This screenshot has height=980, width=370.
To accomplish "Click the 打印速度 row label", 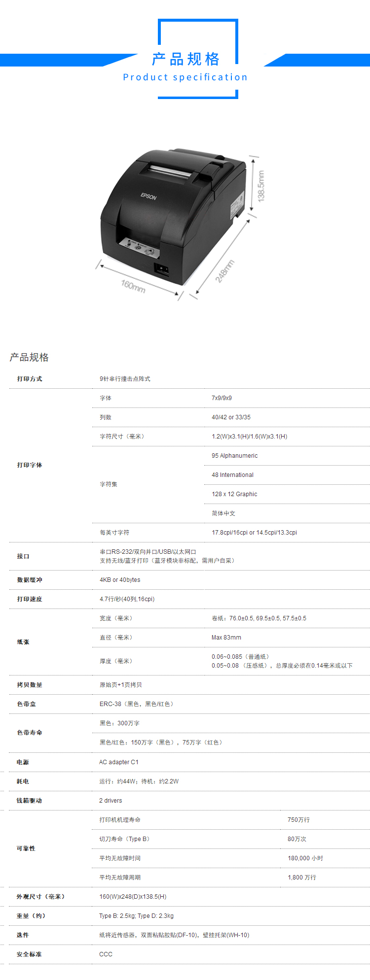I will coord(30,599).
